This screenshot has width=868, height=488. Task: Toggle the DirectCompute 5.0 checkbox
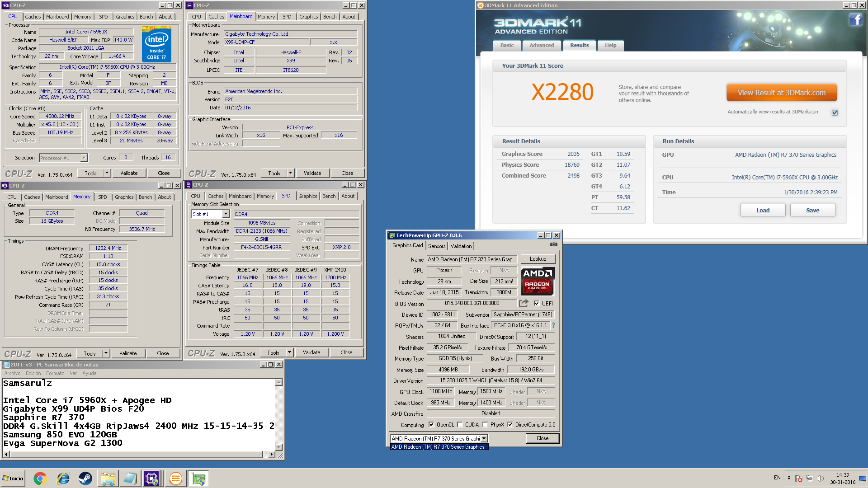(x=510, y=425)
